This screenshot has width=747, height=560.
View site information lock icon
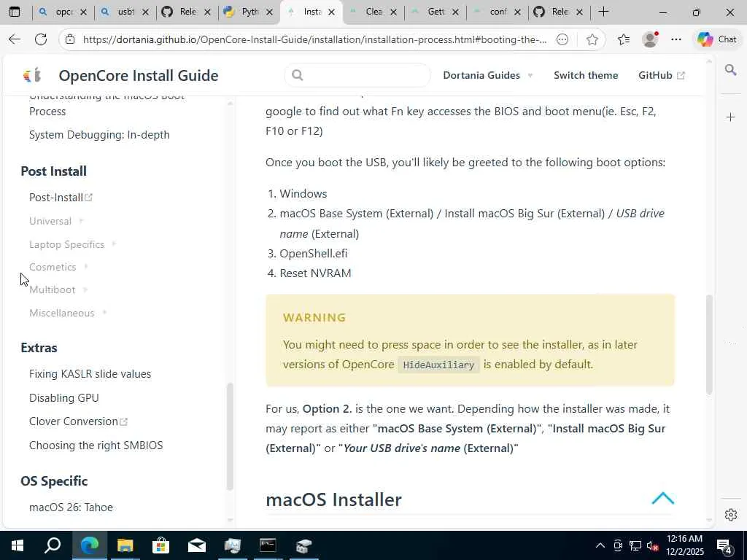[70, 39]
